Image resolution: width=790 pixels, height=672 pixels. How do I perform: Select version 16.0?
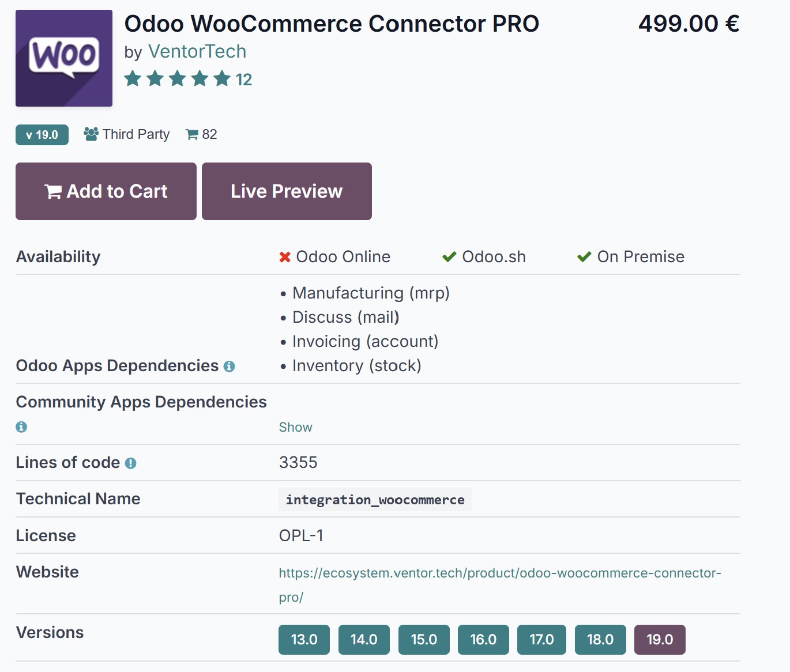pyautogui.click(x=483, y=639)
